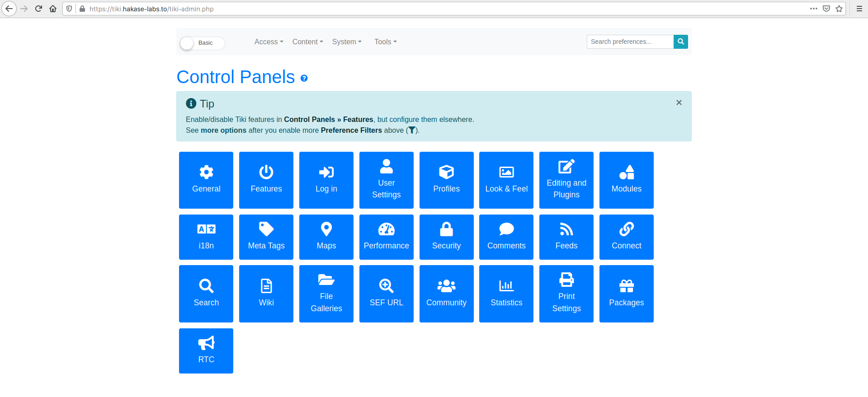This screenshot has height=397, width=868.
Task: Open the User Settings panel
Action: (x=387, y=180)
